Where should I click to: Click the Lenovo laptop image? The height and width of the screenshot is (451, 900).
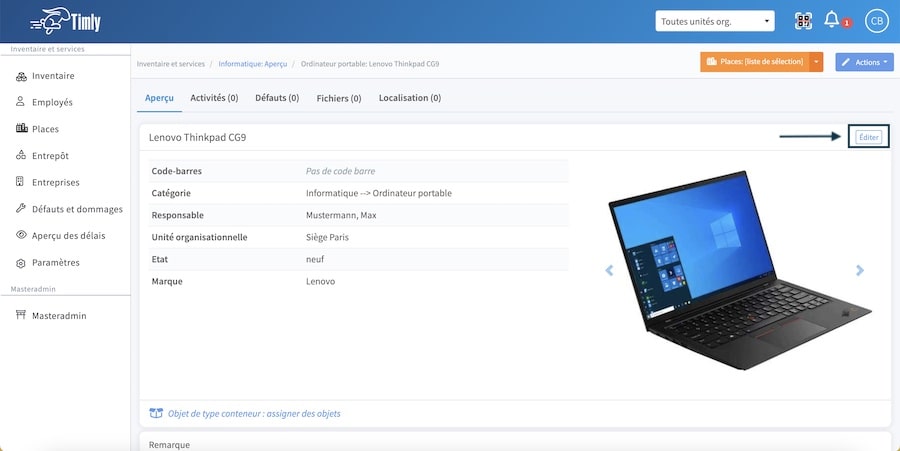(739, 270)
